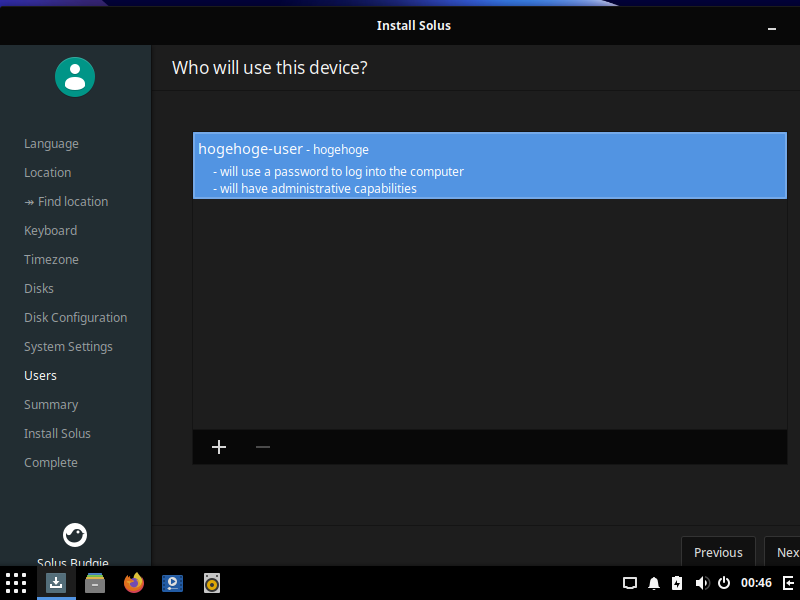Click the Previous button
This screenshot has width=800, height=600.
[718, 552]
